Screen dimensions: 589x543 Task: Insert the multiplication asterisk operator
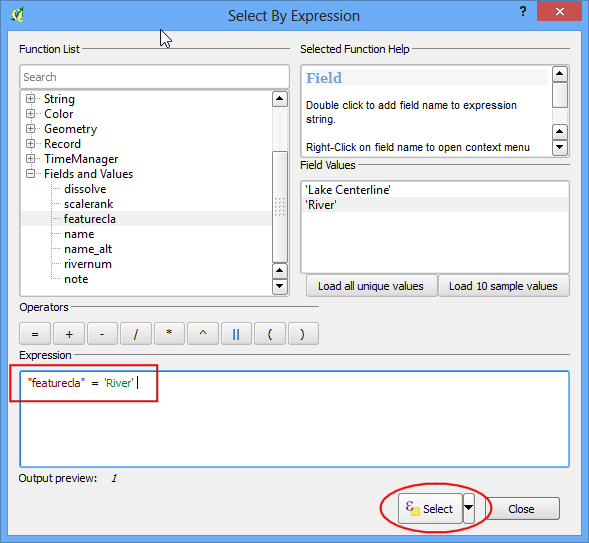tap(169, 333)
